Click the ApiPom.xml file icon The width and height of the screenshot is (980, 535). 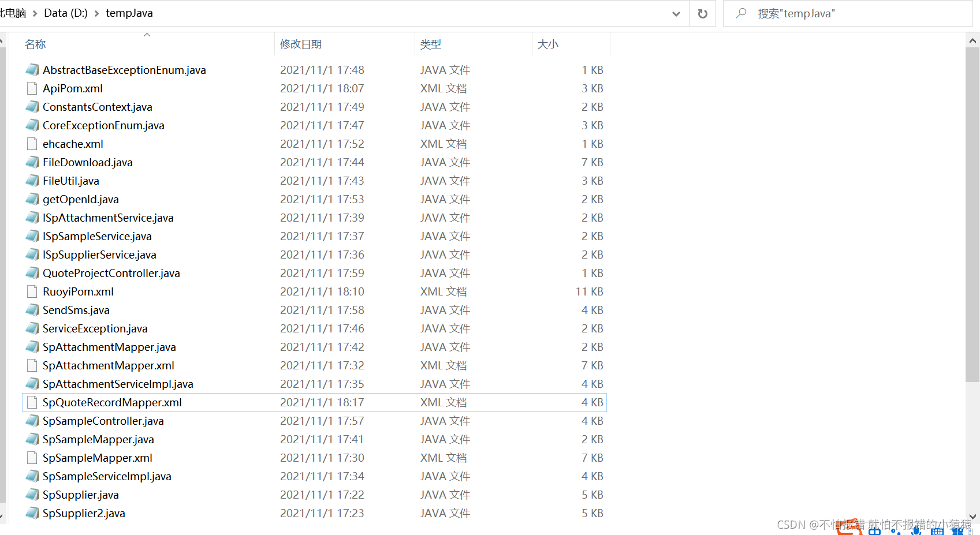pos(32,88)
